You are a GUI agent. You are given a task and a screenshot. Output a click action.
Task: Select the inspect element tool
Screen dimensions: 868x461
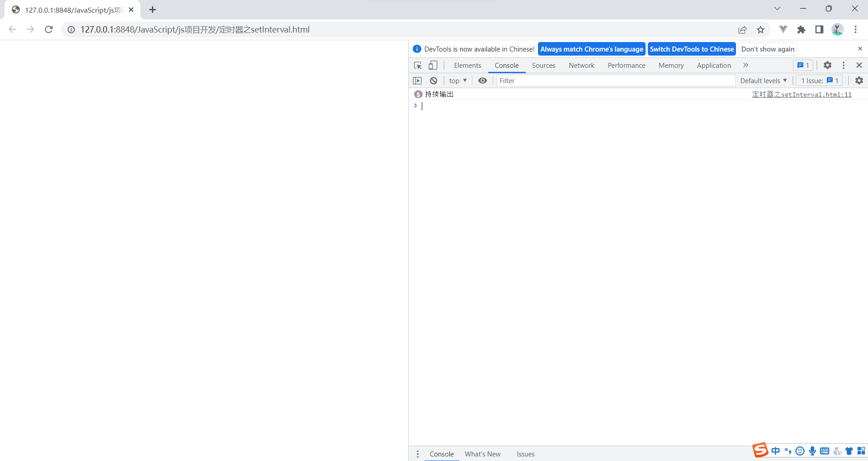coord(417,65)
